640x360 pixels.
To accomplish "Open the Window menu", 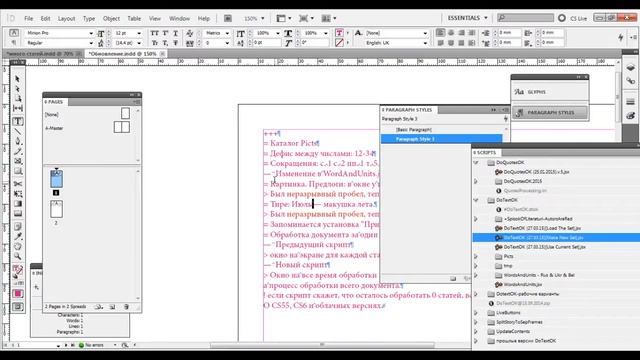I will click(x=179, y=18).
